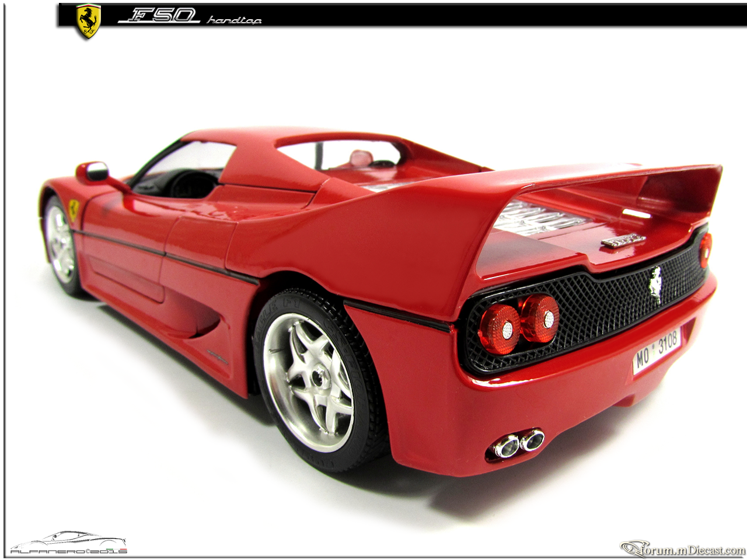Click the "MO 3108" license plate text
This screenshot has width=747, height=560.
(x=657, y=349)
